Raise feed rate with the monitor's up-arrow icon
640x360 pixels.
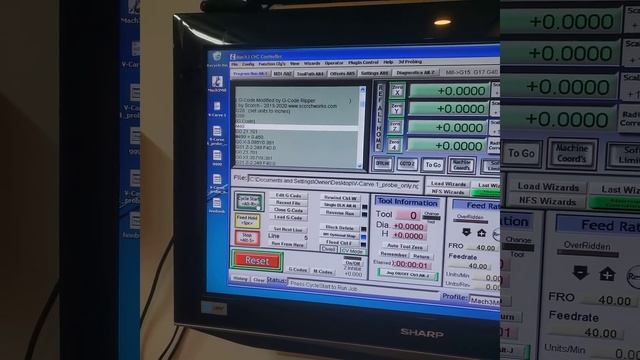pos(481,233)
